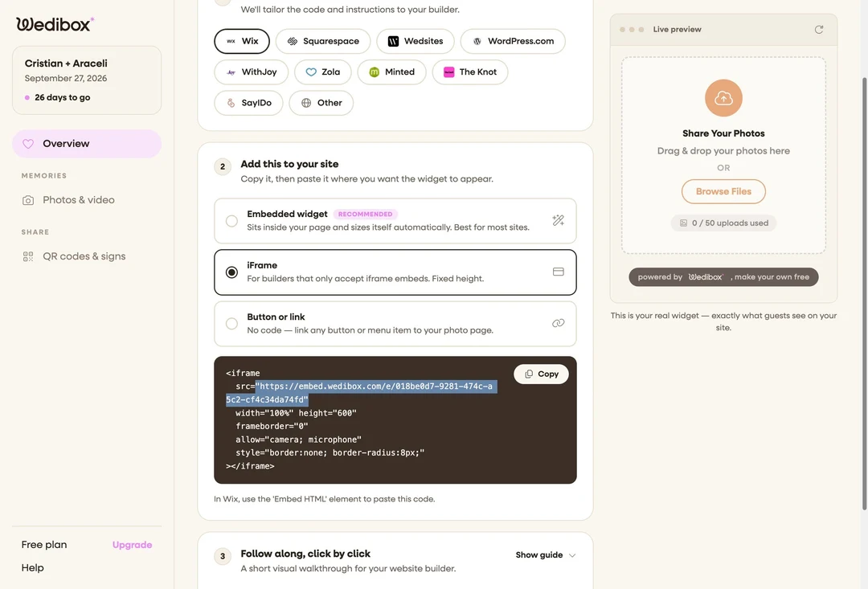Click the Cristian + Araceli event card
Viewport: 868px width, 589px height.
87,80
